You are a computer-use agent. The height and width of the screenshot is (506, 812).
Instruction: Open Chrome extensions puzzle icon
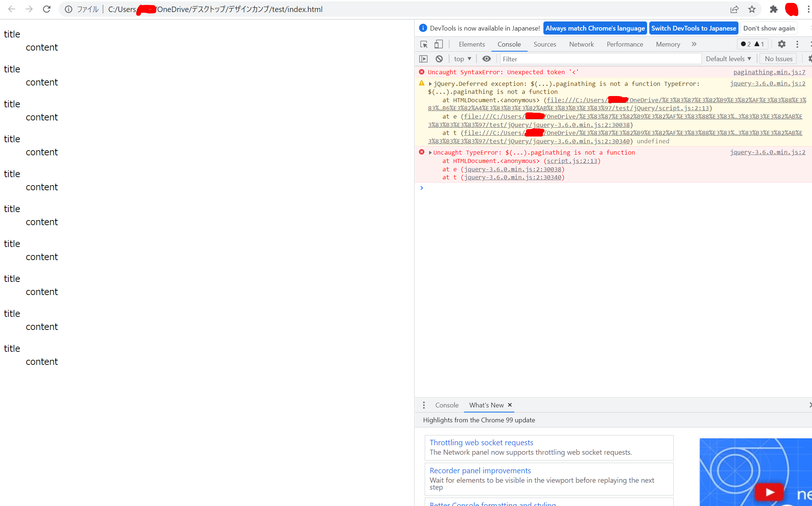(773, 9)
